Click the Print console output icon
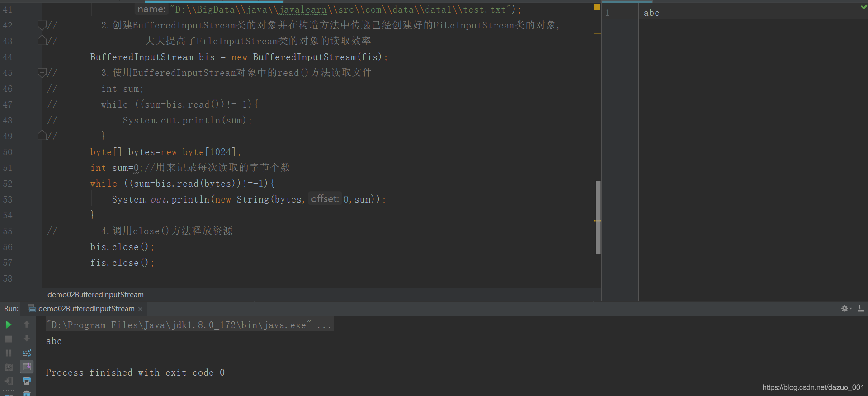The height and width of the screenshot is (396, 868). click(27, 381)
